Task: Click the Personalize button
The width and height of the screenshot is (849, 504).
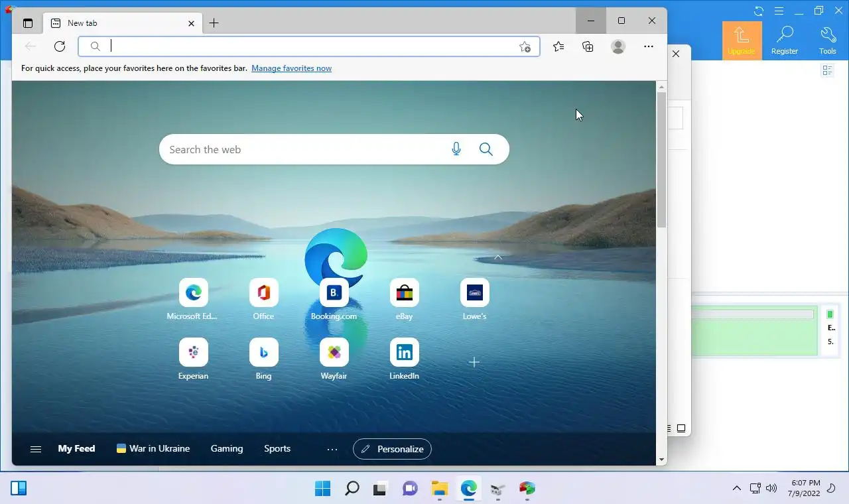Action: pyautogui.click(x=392, y=449)
